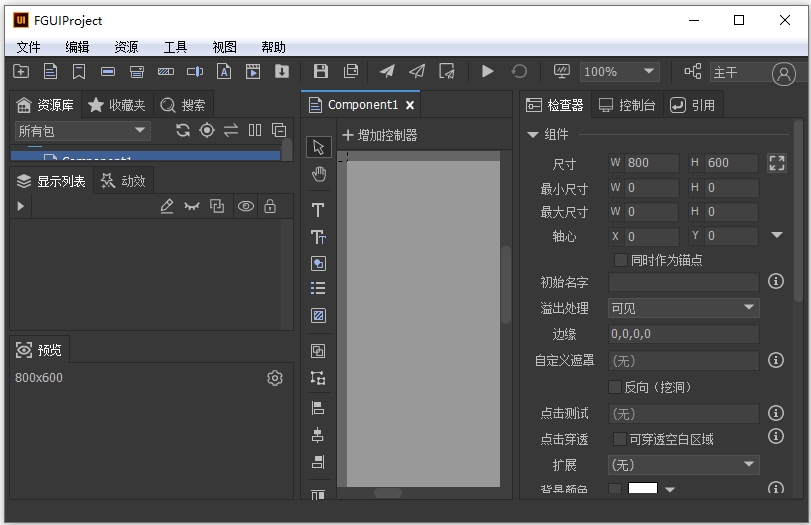Screen dimensions: 811x525
Task: Click the save floppy disk icon
Action: pos(320,71)
